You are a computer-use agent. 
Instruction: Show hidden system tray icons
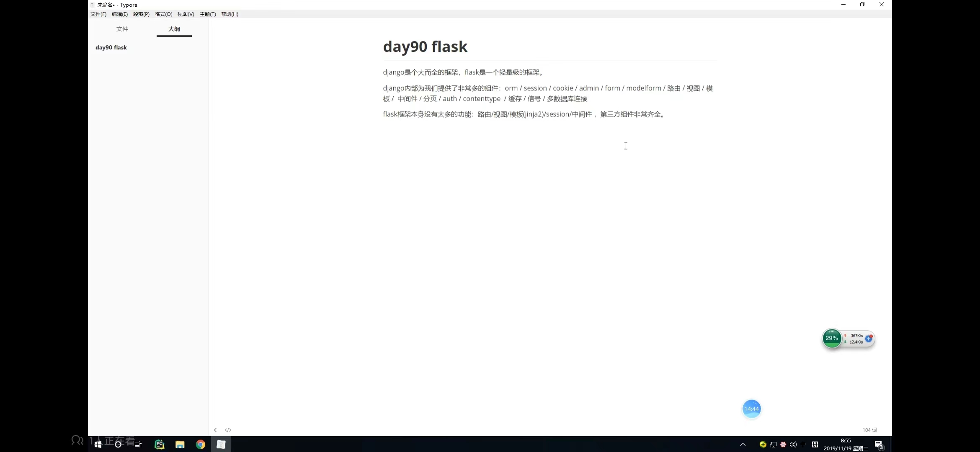pos(743,444)
